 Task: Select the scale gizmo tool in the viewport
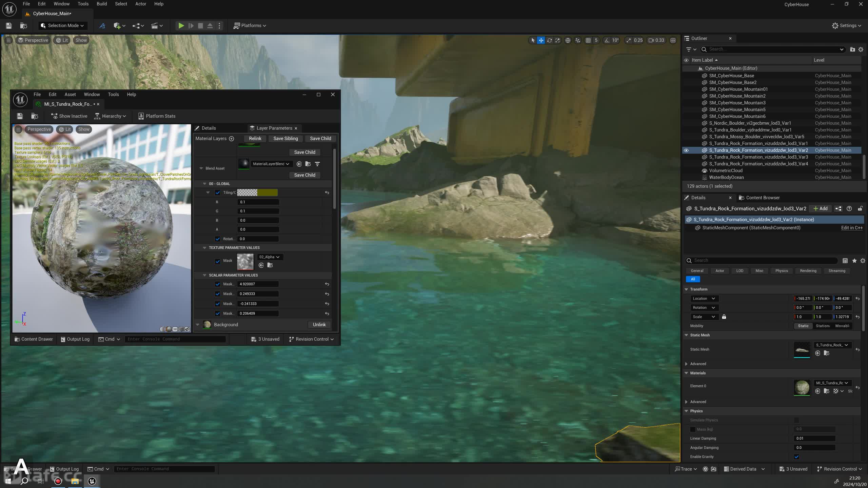pyautogui.click(x=558, y=40)
